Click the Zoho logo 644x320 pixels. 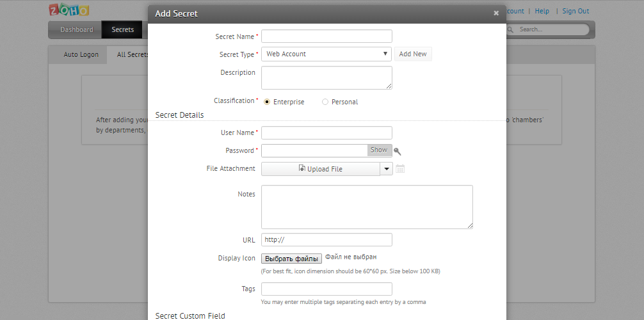68,10
